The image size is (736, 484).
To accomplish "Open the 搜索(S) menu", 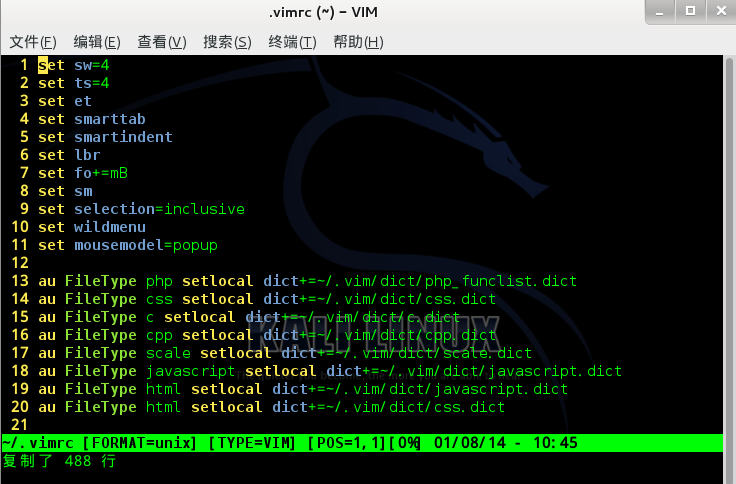I will (x=227, y=42).
